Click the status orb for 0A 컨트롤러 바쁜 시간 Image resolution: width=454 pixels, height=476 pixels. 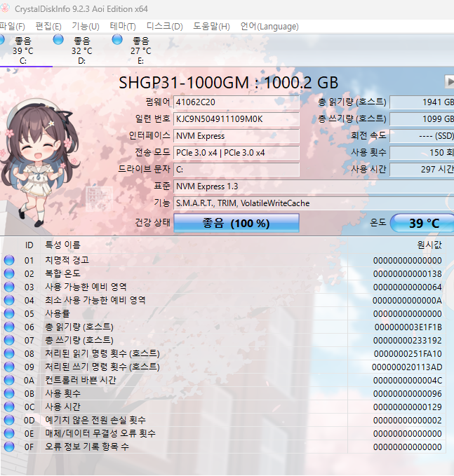(9, 380)
